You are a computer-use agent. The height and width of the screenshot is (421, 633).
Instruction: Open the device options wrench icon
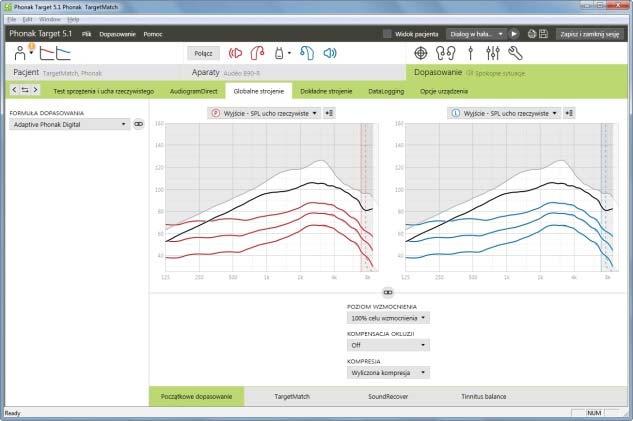click(x=515, y=53)
